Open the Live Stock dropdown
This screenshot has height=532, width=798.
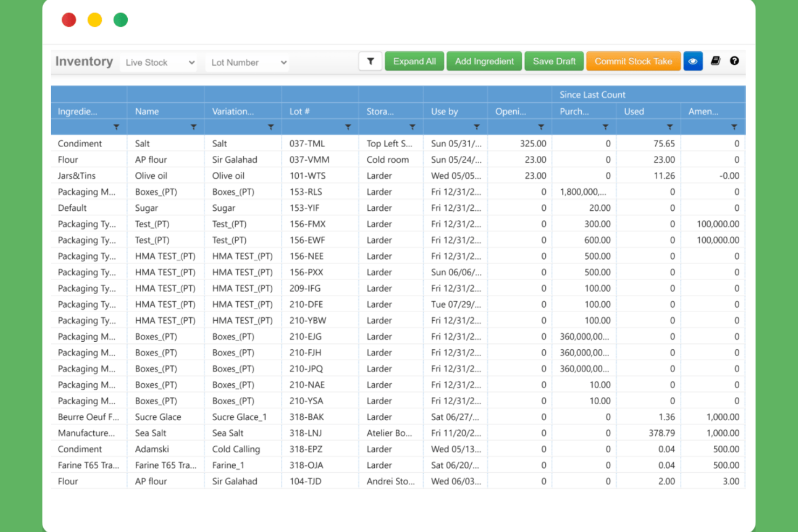point(159,63)
